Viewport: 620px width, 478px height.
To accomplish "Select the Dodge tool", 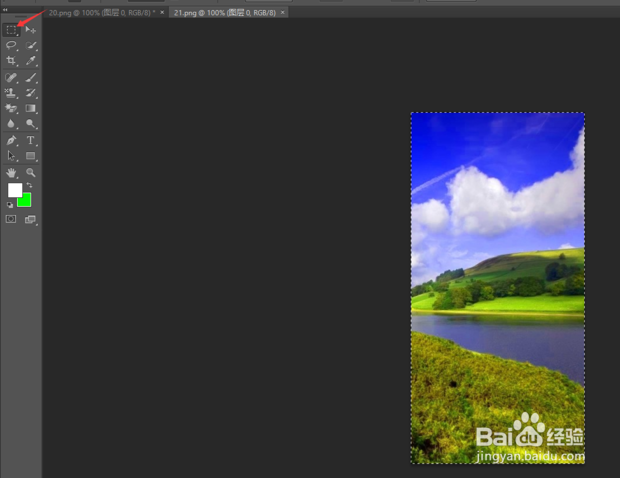I will (x=30, y=124).
